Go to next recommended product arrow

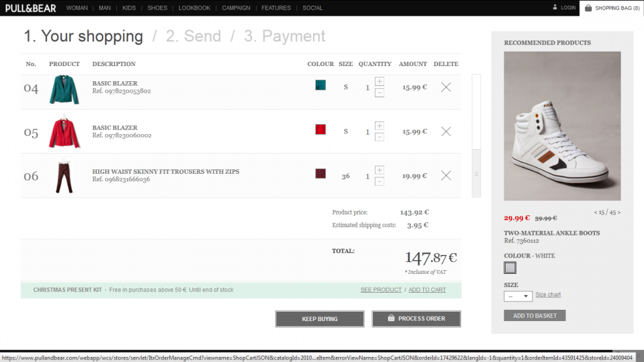(x=619, y=212)
